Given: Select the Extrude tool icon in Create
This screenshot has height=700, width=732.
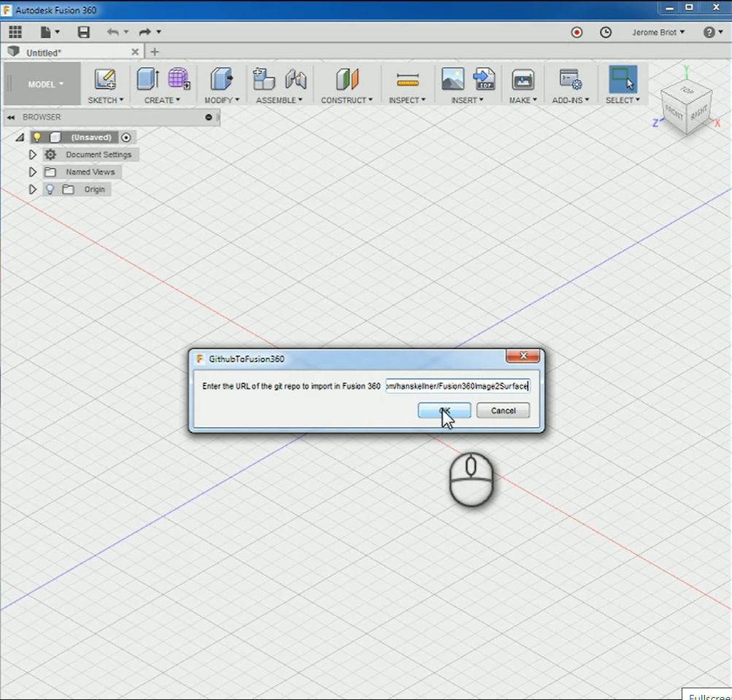Looking at the screenshot, I should point(147,80).
